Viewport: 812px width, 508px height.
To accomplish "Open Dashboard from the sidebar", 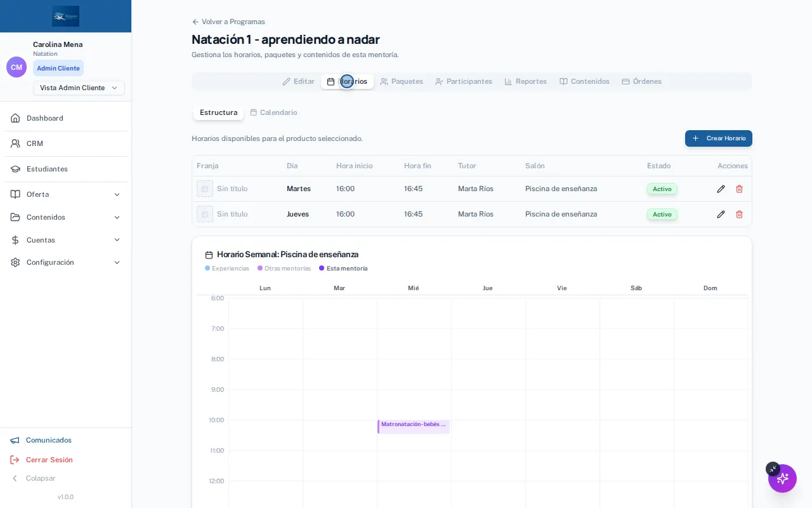I will tap(66, 118).
